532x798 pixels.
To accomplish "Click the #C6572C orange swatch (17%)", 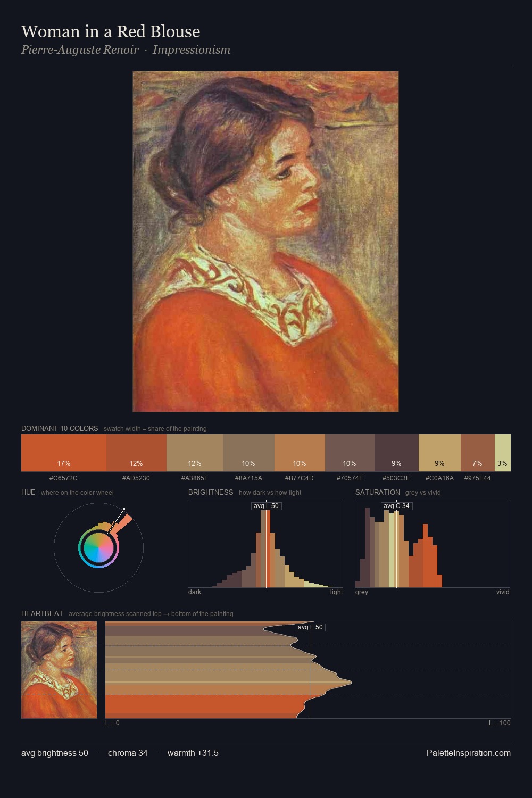I will 64,453.
